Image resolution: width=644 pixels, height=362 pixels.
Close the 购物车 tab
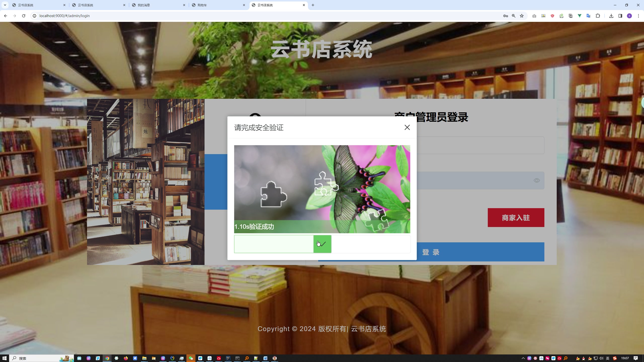(x=244, y=5)
